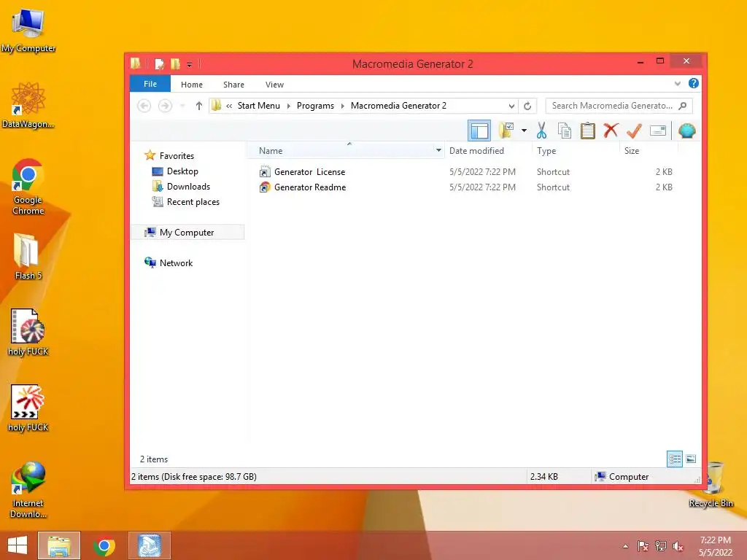Click File Explorer on the taskbar
Viewport: 747px width, 560px height.
pos(59,545)
